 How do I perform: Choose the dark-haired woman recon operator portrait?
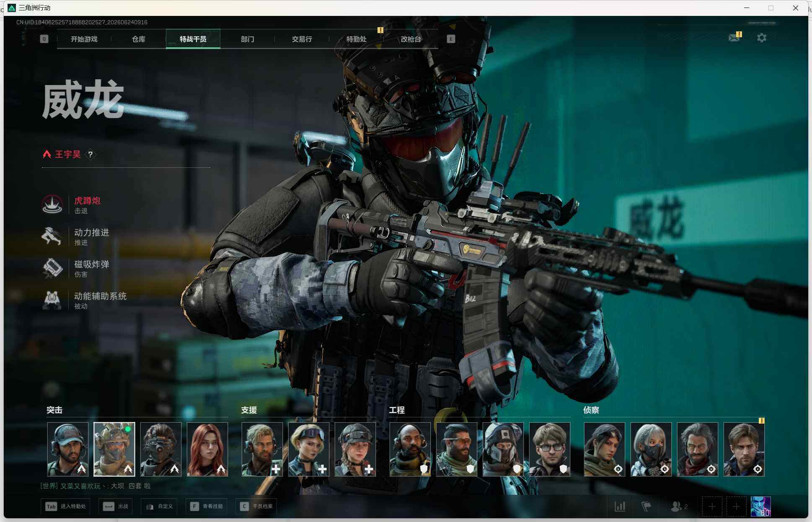pyautogui.click(x=605, y=449)
